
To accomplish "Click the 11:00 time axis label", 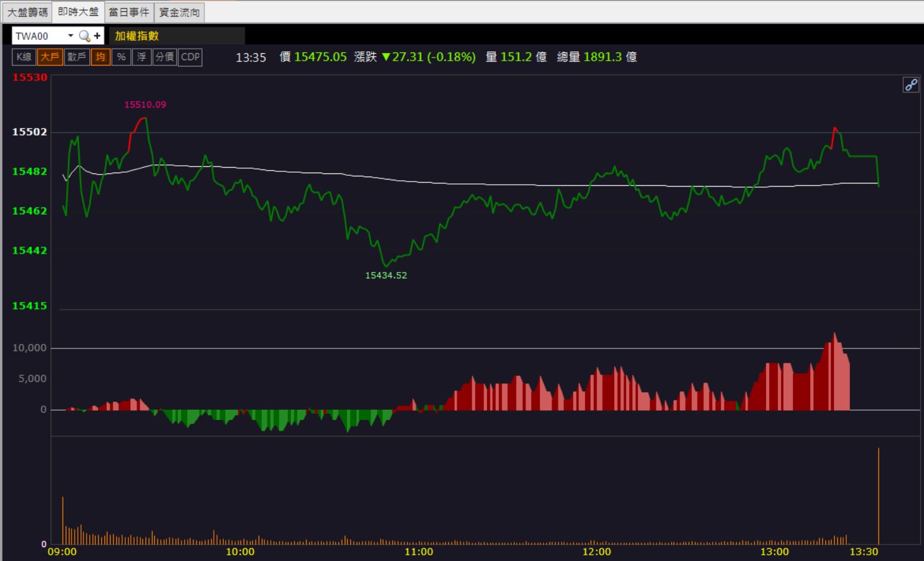I will [x=419, y=552].
